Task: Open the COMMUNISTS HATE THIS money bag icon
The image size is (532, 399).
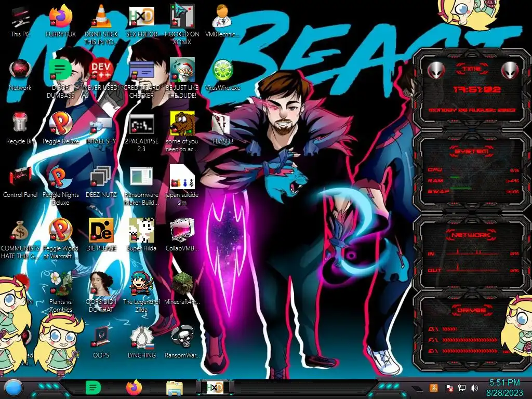Action: point(20,231)
